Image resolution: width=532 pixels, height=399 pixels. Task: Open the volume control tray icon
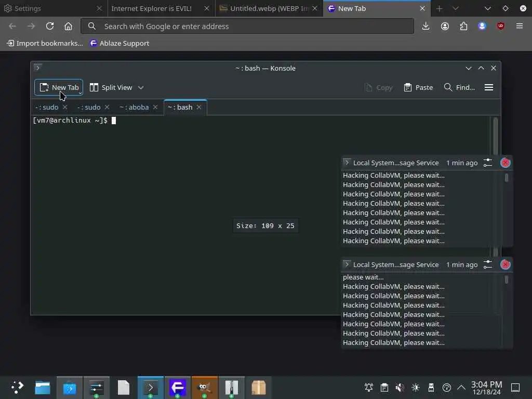[400, 388]
